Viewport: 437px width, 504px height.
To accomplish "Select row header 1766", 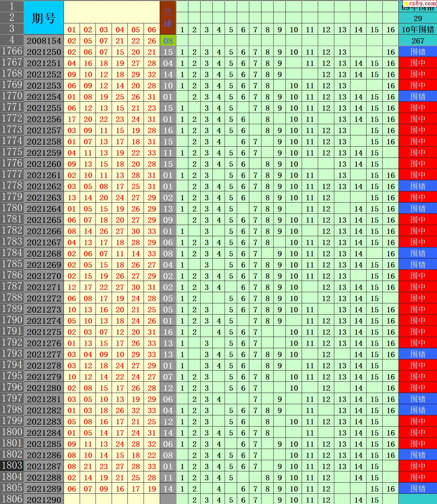I will [x=12, y=52].
